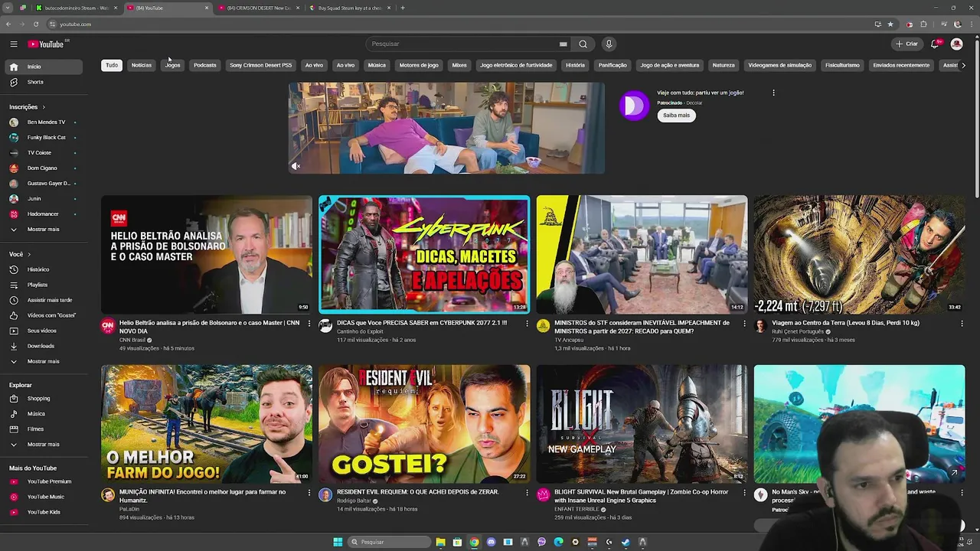Open the Você section chevron
The image size is (980, 551).
pos(29,254)
